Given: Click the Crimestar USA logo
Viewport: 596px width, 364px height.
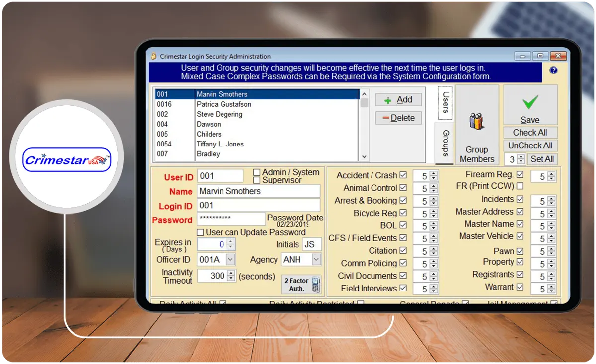Looking at the screenshot, I should click(x=67, y=159).
